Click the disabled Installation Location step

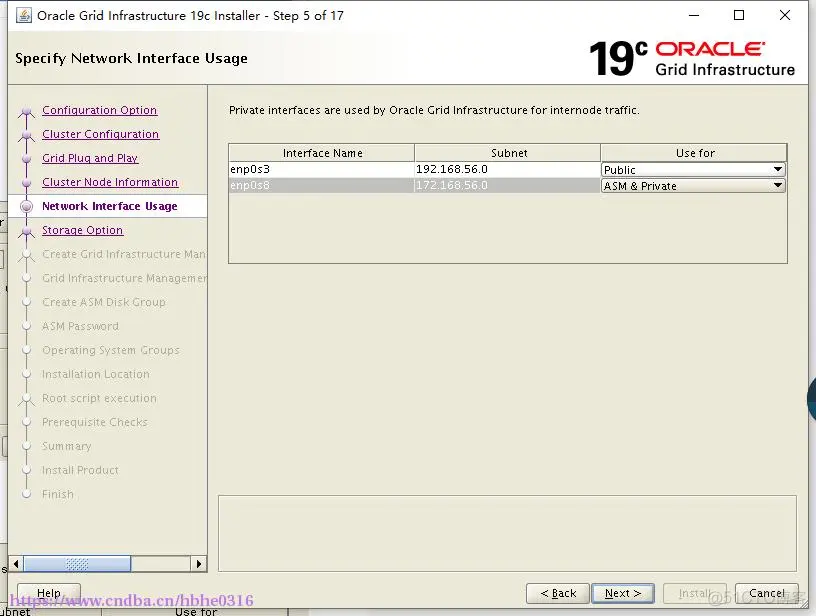(96, 374)
